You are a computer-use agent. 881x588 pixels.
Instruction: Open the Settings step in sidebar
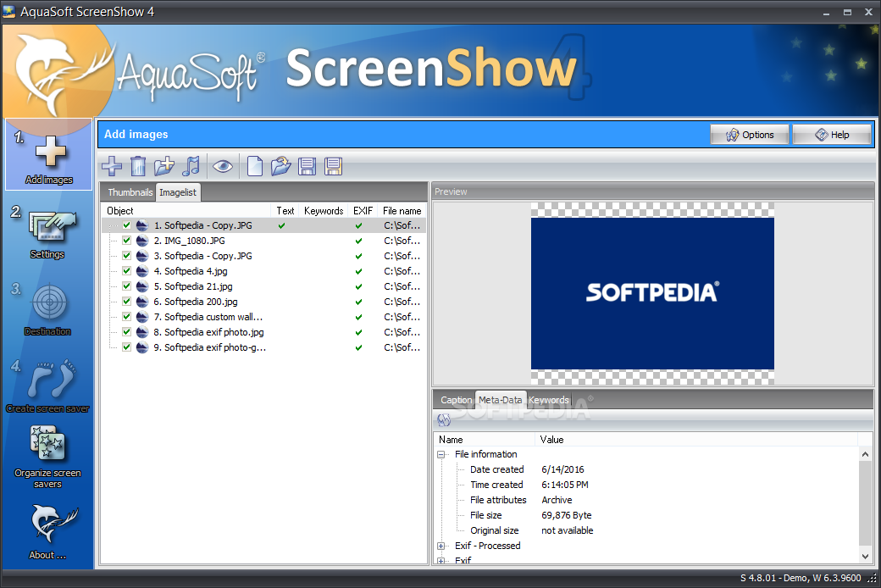(x=49, y=233)
